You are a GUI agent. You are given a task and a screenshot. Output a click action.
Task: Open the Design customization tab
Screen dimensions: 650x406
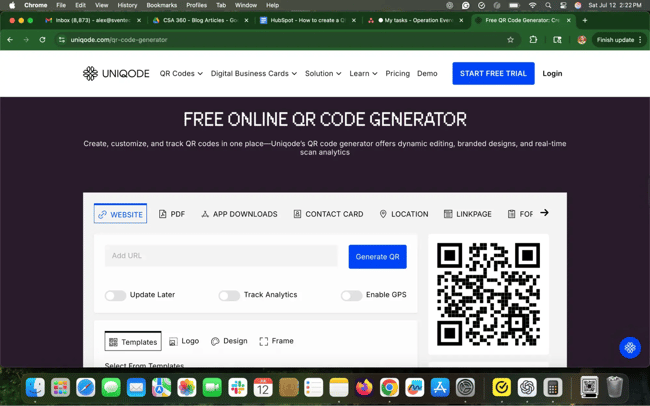(229, 341)
